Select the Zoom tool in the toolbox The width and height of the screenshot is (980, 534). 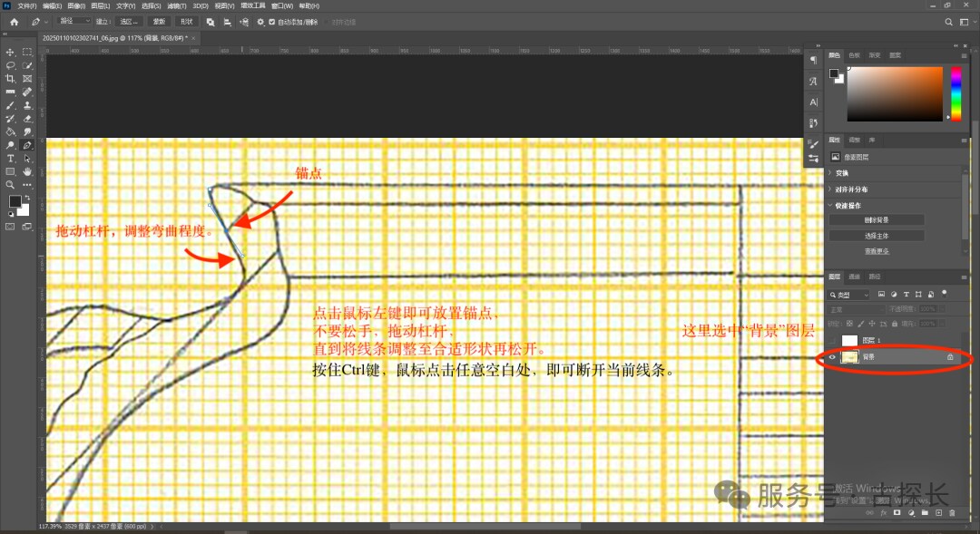10,185
